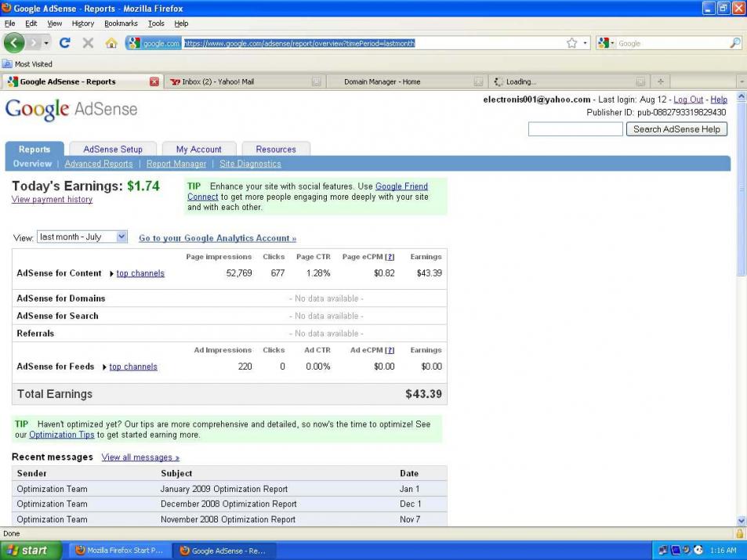Screen dimensions: 747x560
Task: Switch to the Resources tab
Action: pos(276,149)
